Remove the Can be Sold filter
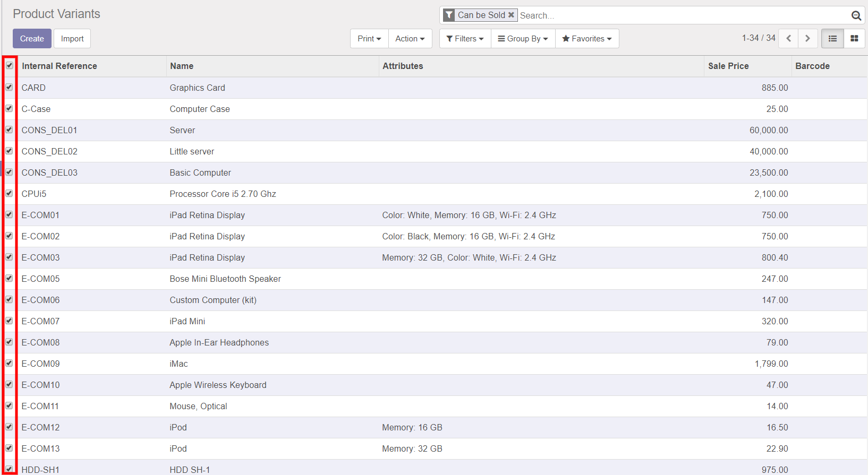The height and width of the screenshot is (475, 868). [511, 15]
